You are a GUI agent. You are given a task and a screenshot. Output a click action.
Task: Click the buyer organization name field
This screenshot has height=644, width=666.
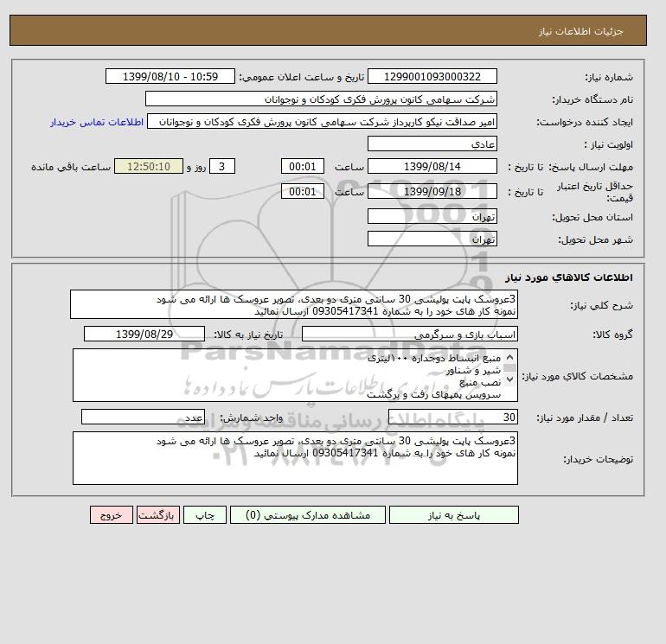pyautogui.click(x=321, y=99)
